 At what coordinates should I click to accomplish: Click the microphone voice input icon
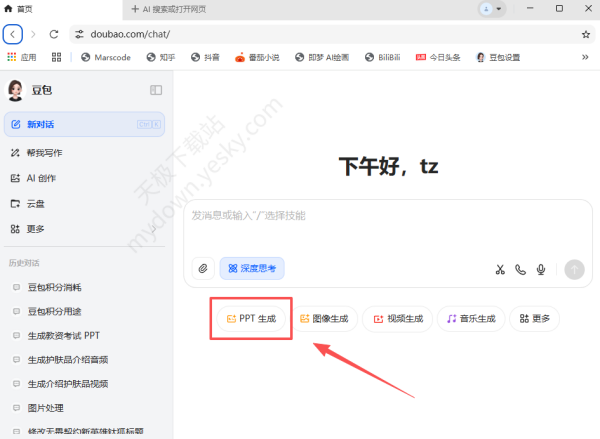541,269
